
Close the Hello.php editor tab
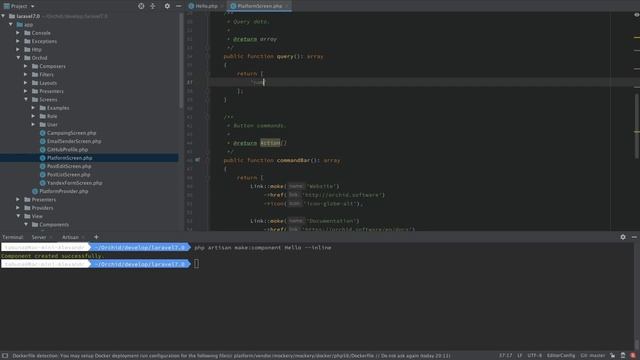click(222, 6)
